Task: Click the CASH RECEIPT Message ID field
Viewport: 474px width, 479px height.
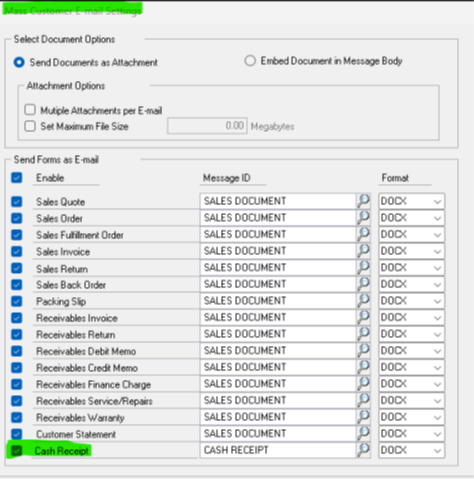Action: tap(278, 450)
